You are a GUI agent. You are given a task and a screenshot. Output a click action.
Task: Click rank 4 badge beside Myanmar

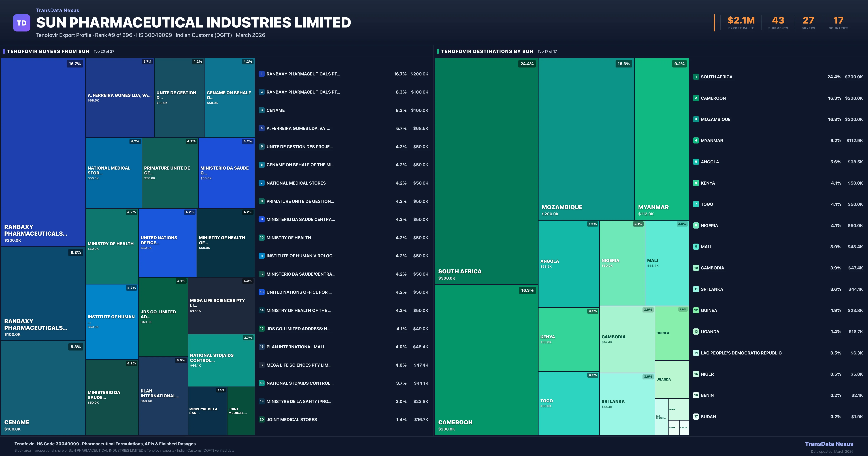pyautogui.click(x=696, y=141)
